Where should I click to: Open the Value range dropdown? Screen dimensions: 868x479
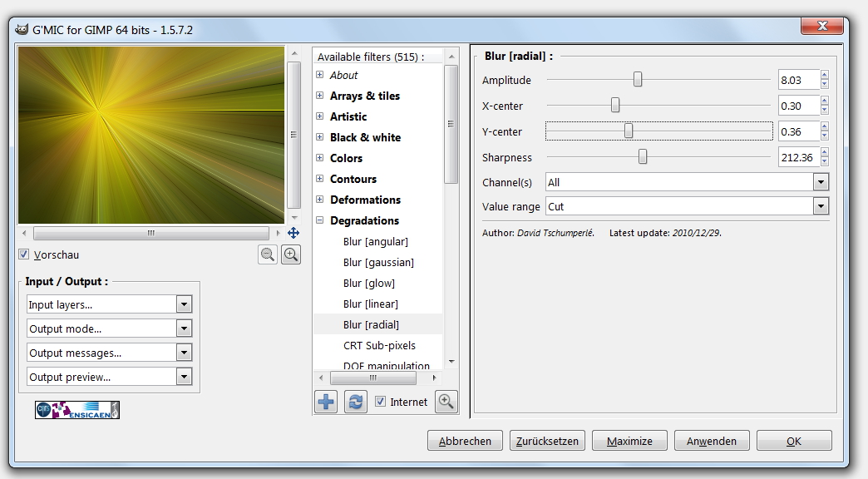(x=687, y=206)
